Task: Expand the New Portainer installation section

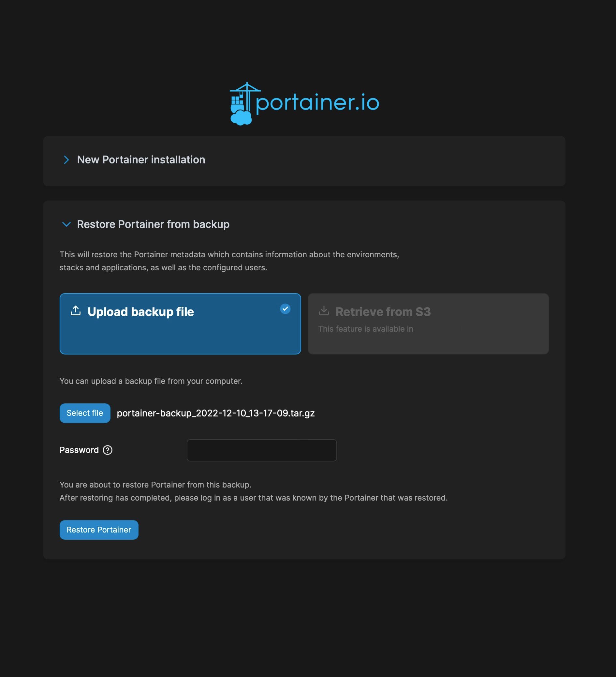Action: pyautogui.click(x=66, y=160)
